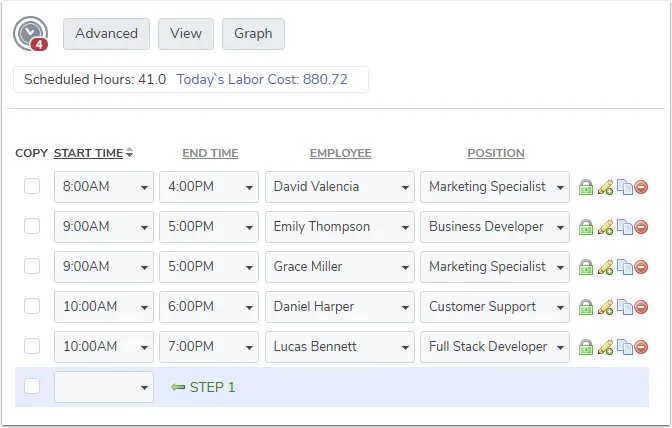Open Emily Thompson's Business Developer position dropdown
Viewport: 672px width, 428px height.
[495, 227]
